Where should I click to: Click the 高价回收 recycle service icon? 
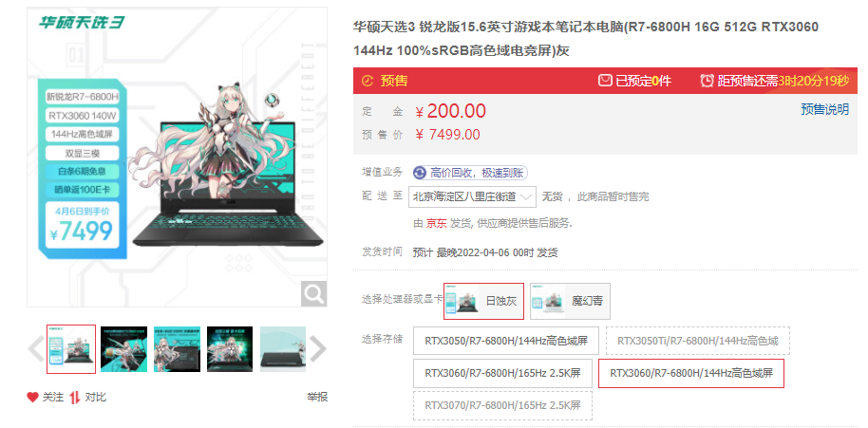pyautogui.click(x=420, y=173)
